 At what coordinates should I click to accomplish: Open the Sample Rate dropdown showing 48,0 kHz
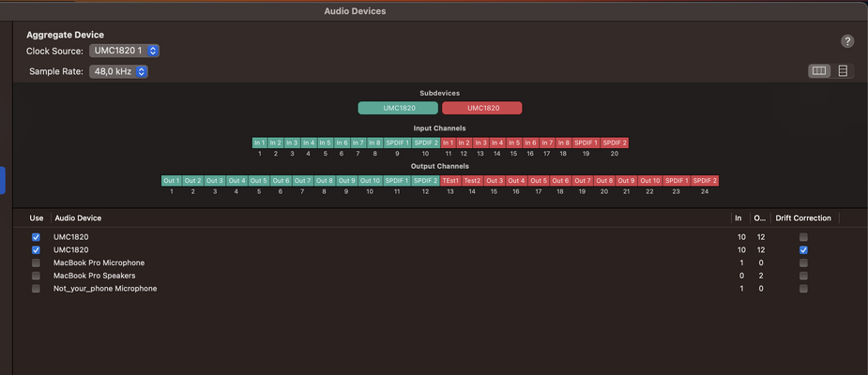118,71
